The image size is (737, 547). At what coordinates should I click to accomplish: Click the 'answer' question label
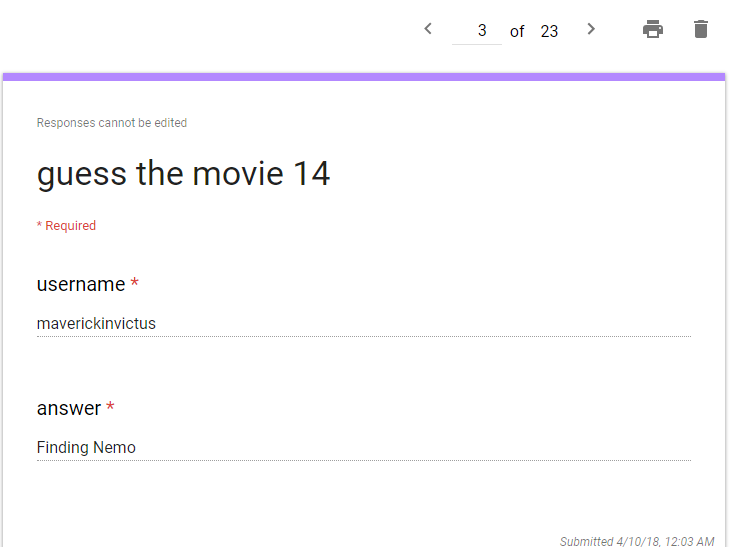(69, 408)
